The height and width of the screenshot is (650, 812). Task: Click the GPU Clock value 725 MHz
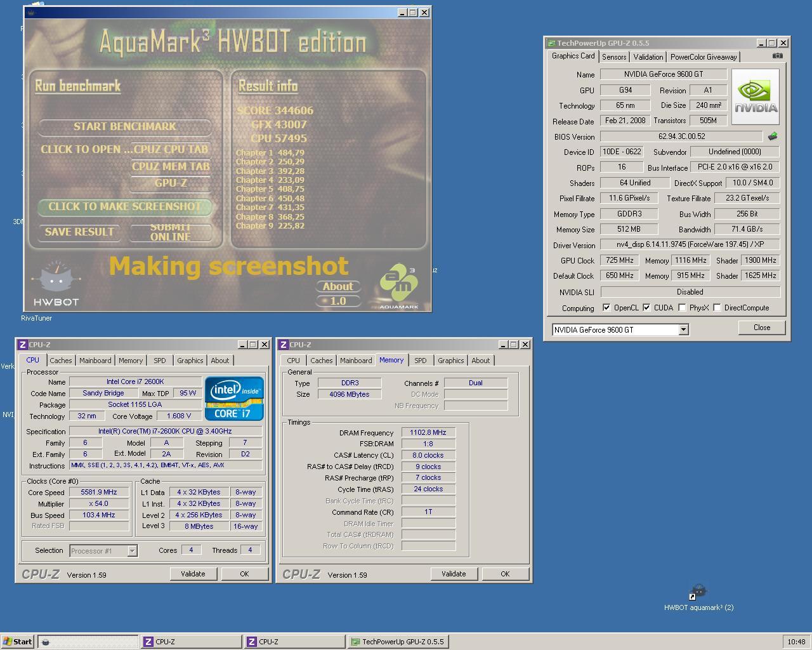coord(619,260)
